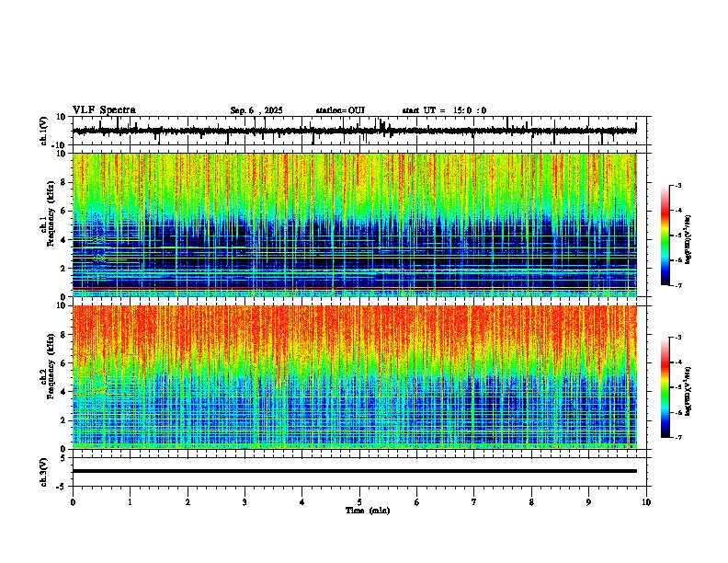This screenshot has height=563, width=728.
Task: Click the "-7" tick below ch.2 color bar
Action: 678,438
